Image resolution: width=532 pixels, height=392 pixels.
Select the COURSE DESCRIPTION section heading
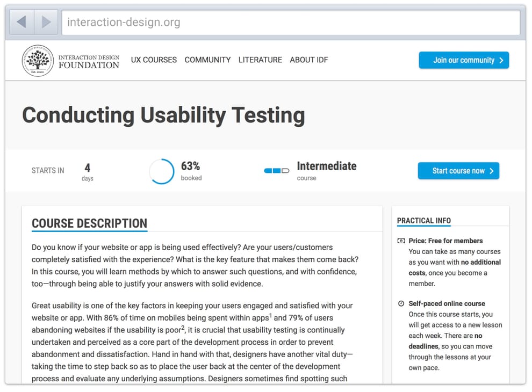(89, 223)
